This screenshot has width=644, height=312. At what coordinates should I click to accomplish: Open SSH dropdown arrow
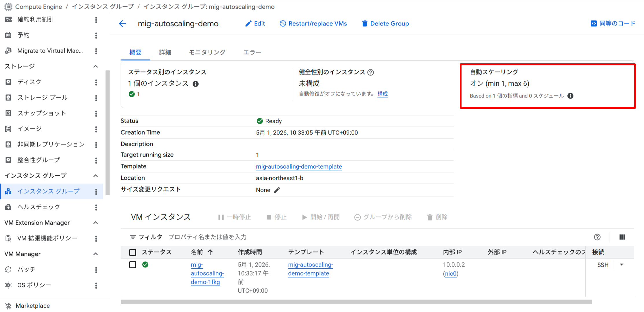click(621, 265)
